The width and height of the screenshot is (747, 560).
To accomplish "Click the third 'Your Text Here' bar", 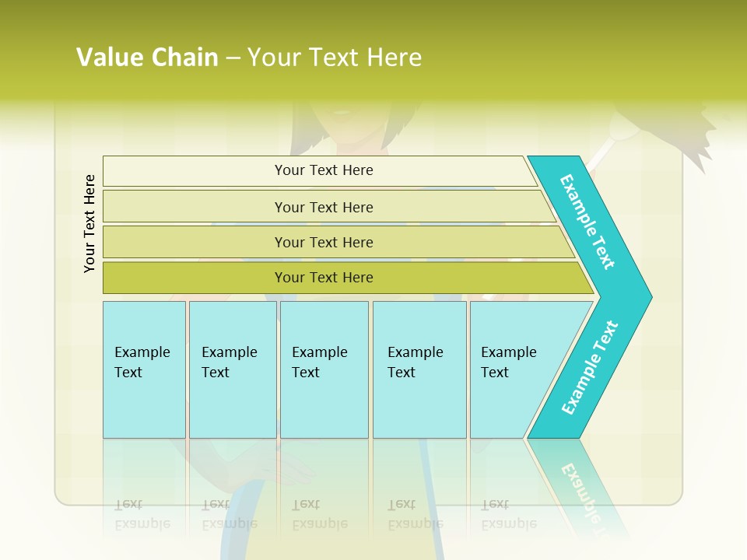I will click(x=338, y=243).
